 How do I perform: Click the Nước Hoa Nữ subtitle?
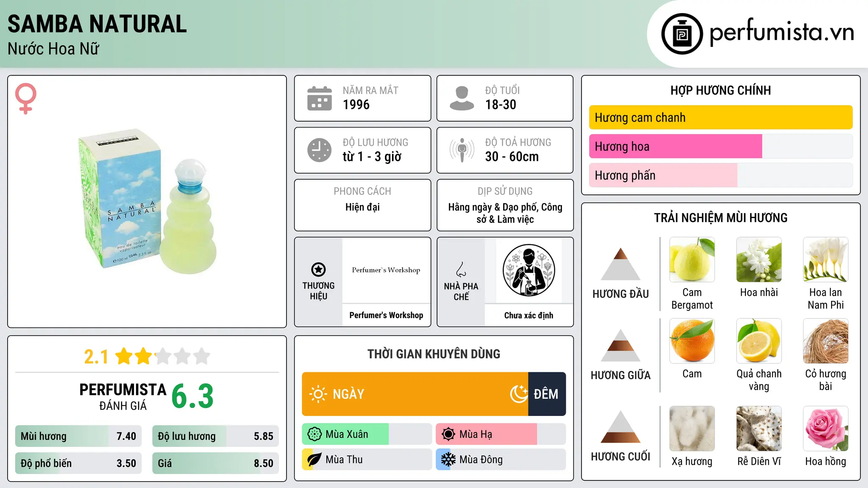[x=53, y=49]
